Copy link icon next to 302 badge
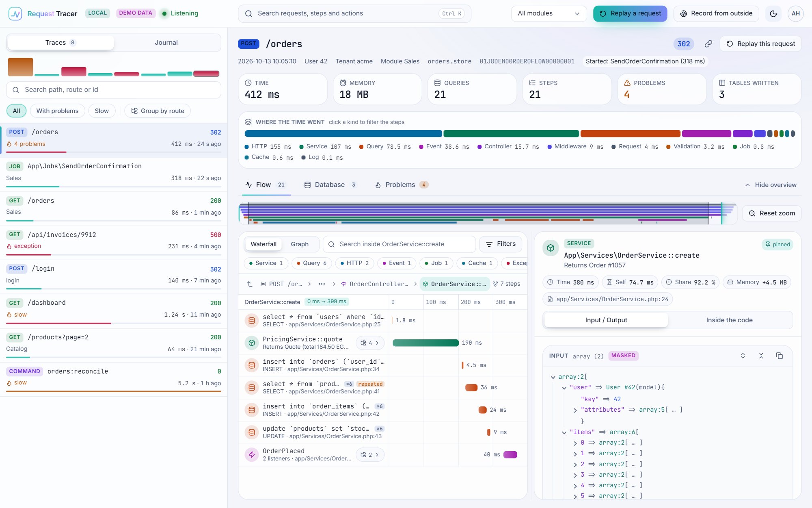 coord(708,44)
